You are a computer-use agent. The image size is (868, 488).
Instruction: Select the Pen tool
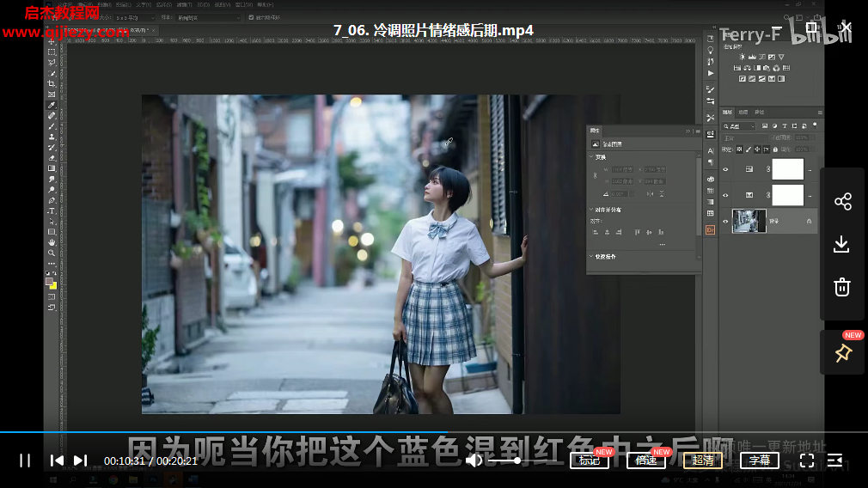pyautogui.click(x=52, y=200)
